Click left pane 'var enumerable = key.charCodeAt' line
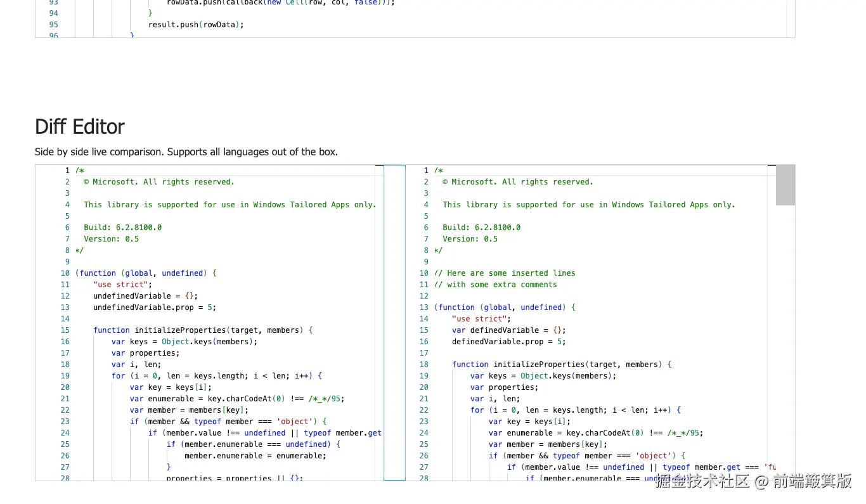Viewport: 866px width, 504px height. 237,399
